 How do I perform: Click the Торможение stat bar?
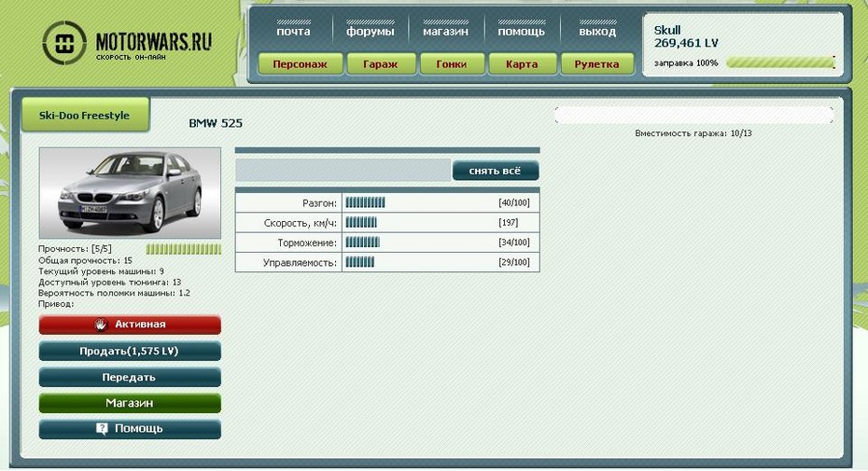(362, 242)
